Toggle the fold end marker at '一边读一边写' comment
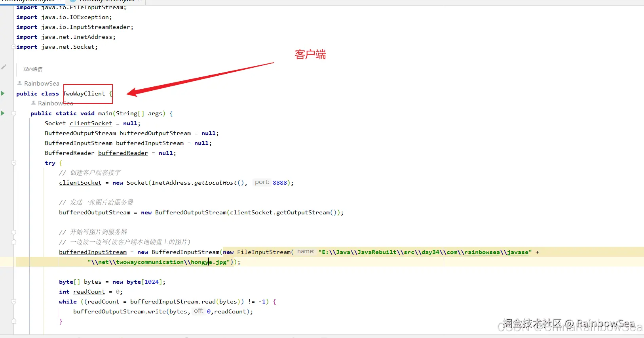 click(14, 242)
